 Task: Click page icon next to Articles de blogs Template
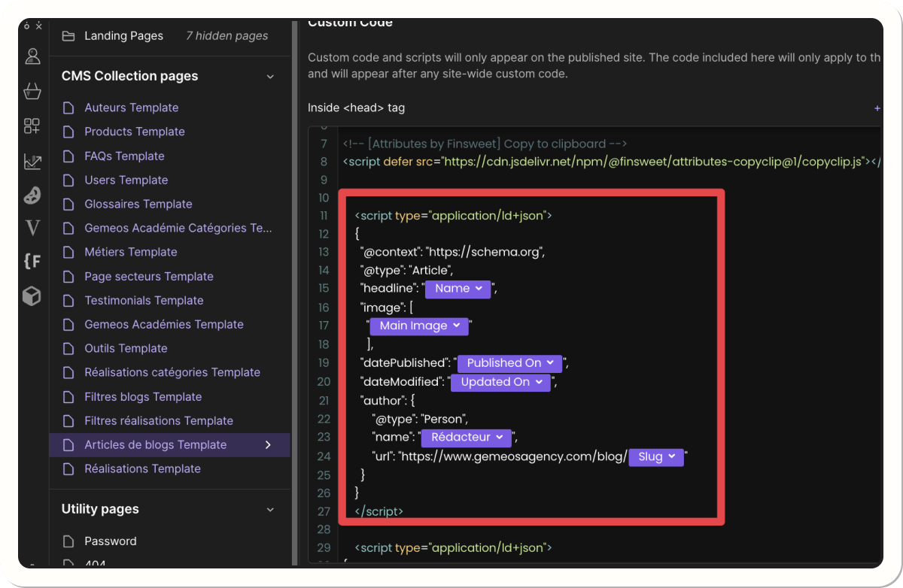click(x=68, y=444)
